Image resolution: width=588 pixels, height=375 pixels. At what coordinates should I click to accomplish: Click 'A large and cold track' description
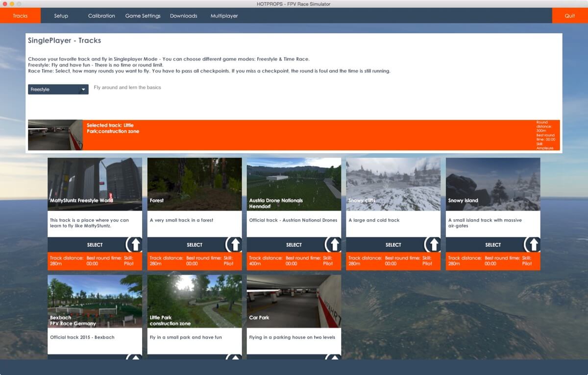pos(374,220)
